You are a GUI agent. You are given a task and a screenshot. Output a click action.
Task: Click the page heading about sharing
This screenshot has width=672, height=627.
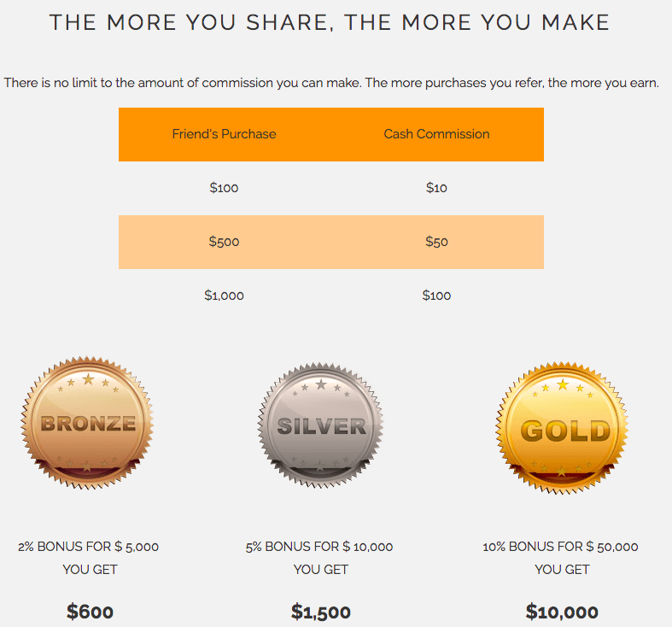click(330, 23)
